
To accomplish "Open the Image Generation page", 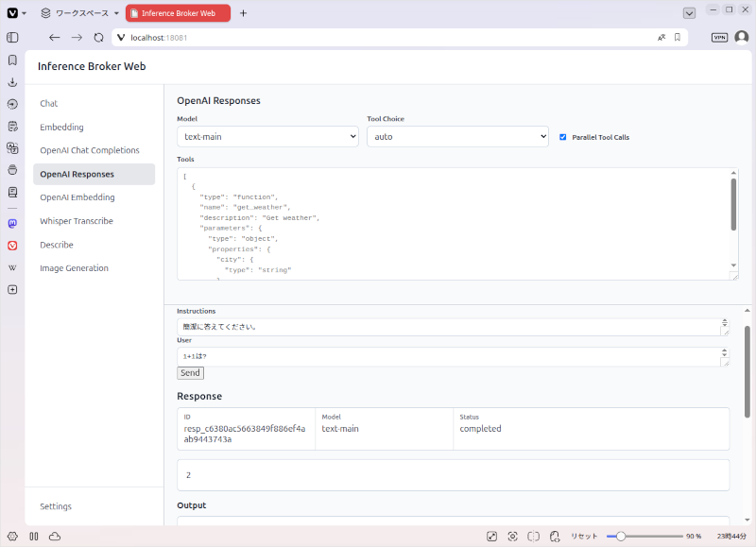I will (x=74, y=268).
